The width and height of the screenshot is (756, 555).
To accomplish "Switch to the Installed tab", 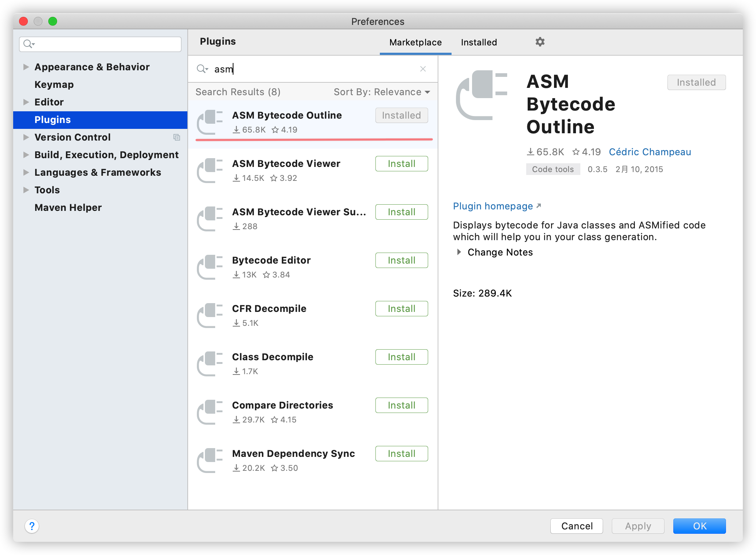I will click(479, 42).
